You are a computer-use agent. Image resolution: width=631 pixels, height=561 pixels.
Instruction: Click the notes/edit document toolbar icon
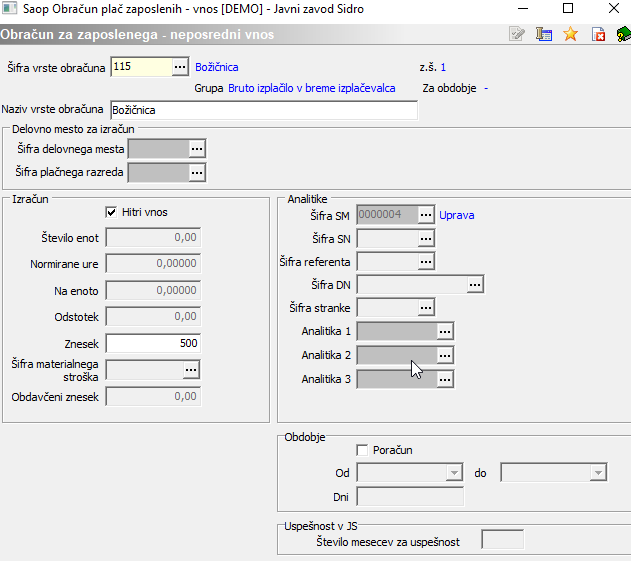pyautogui.click(x=517, y=35)
